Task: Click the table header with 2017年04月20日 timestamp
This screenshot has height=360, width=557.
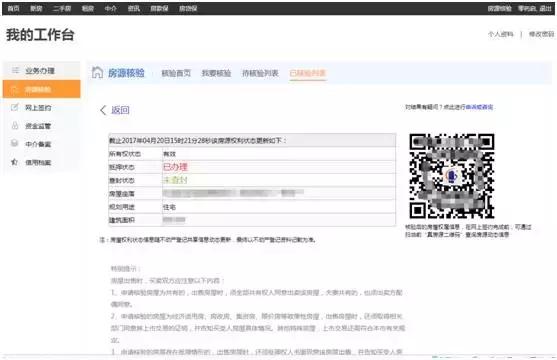Action: (252, 140)
